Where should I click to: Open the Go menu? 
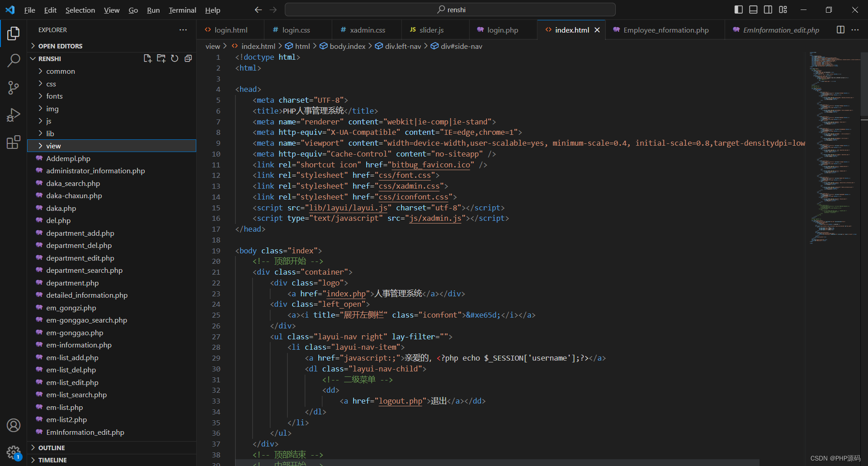tap(133, 10)
